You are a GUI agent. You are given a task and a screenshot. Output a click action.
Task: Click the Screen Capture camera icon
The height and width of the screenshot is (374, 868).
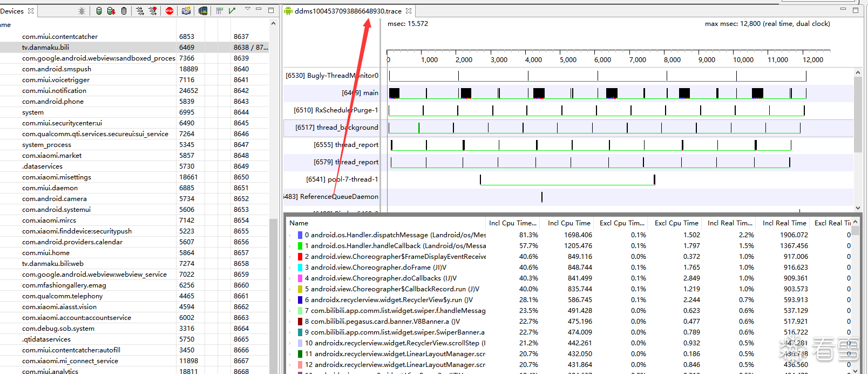coord(186,11)
